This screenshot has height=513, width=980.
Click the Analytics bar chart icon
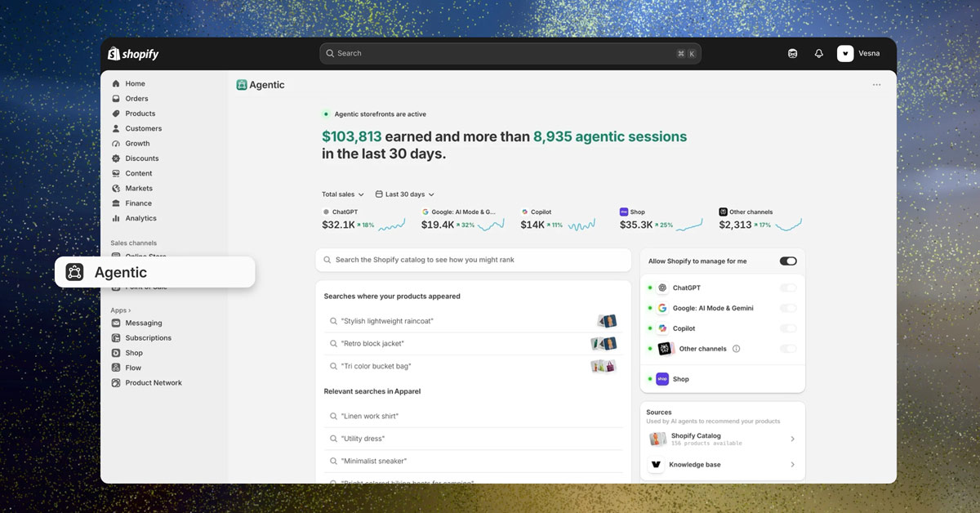[x=116, y=218]
